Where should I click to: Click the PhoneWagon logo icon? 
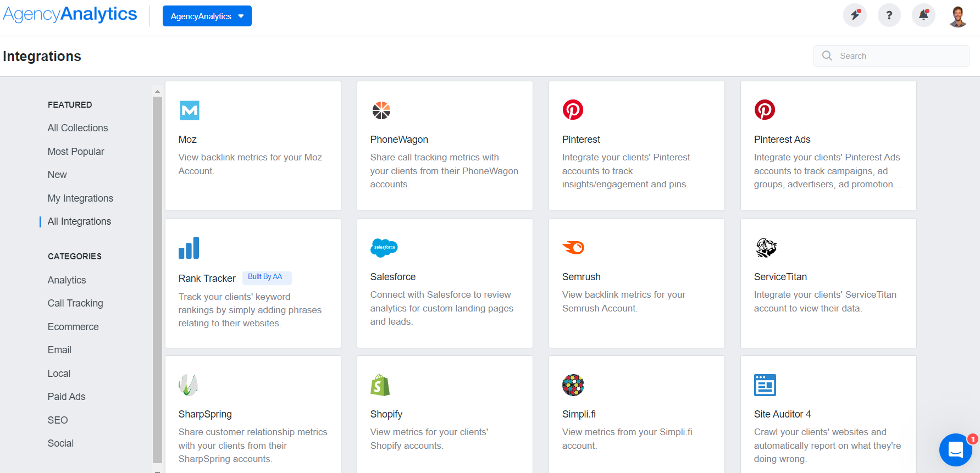point(381,110)
